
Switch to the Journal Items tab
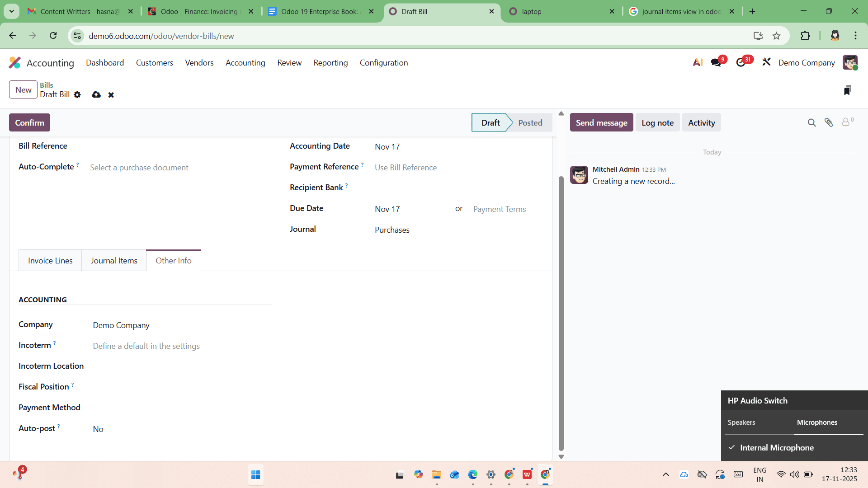pyautogui.click(x=114, y=260)
